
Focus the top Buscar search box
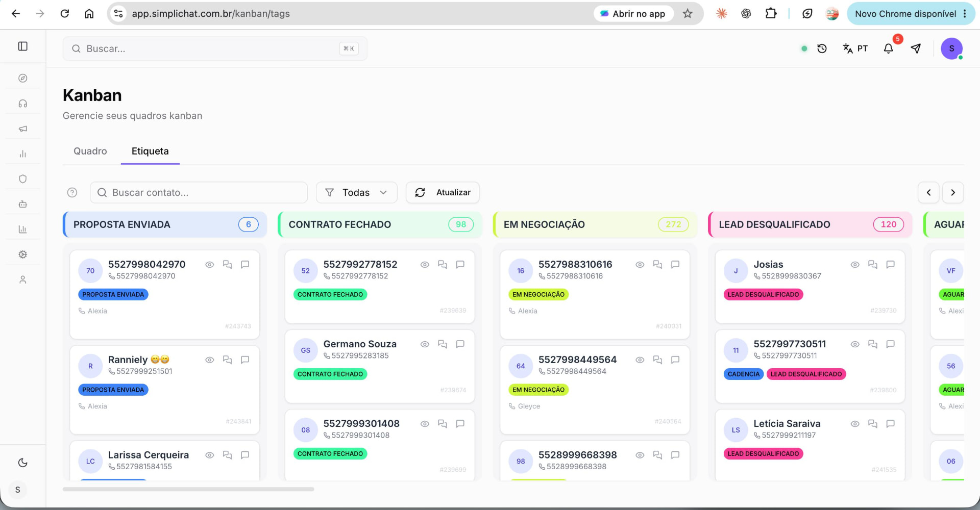pos(215,48)
